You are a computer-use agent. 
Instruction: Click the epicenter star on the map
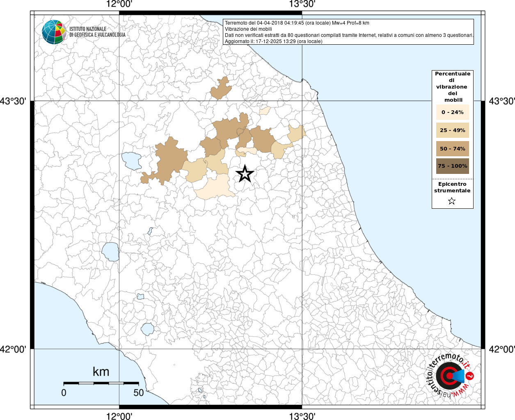point(245,174)
